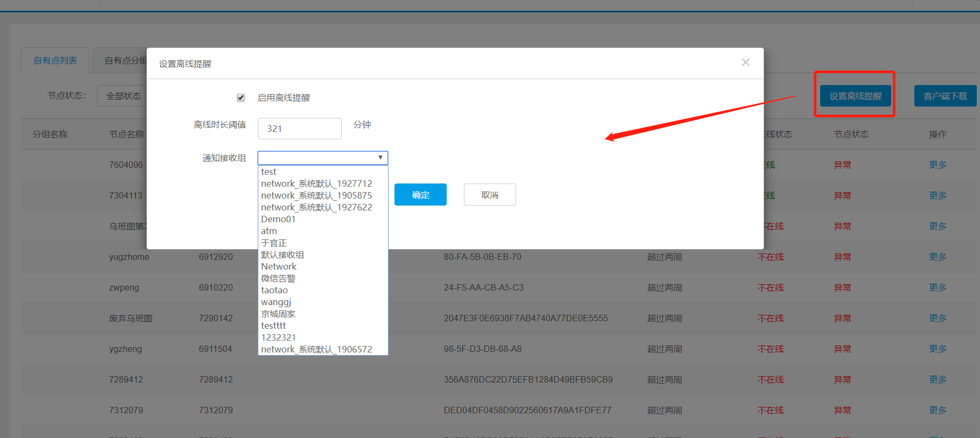
Task: Select 'test' from the dropdown list
Action: point(269,172)
